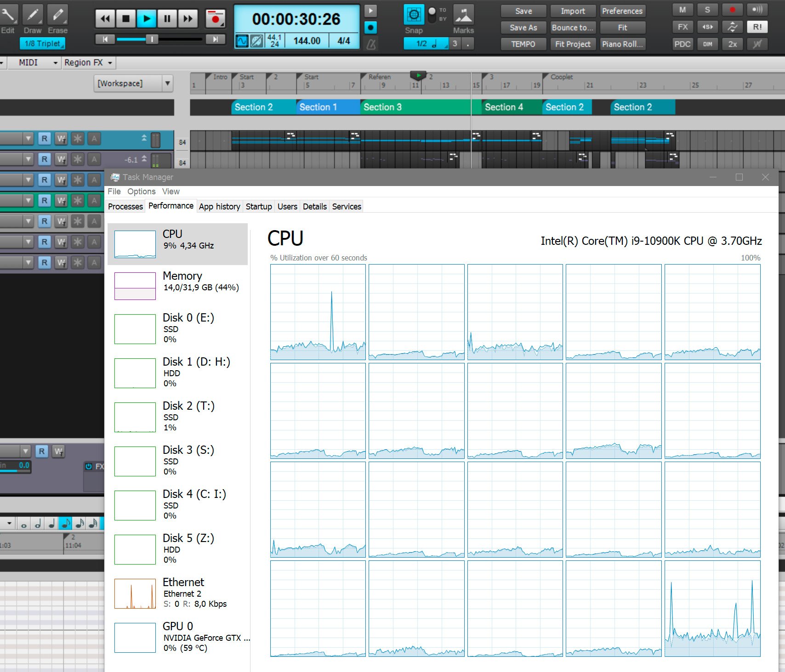
Task: Toggle the 2x upsample button
Action: (732, 44)
